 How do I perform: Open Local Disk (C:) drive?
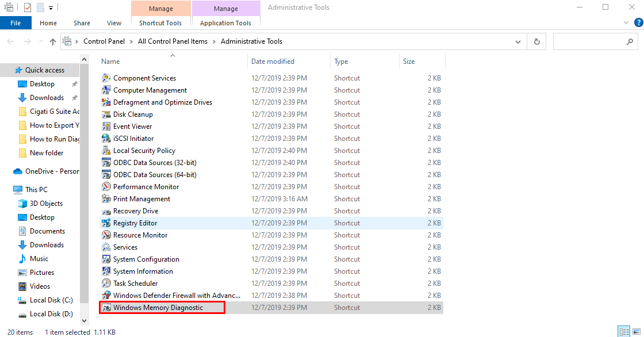pyautogui.click(x=45, y=300)
